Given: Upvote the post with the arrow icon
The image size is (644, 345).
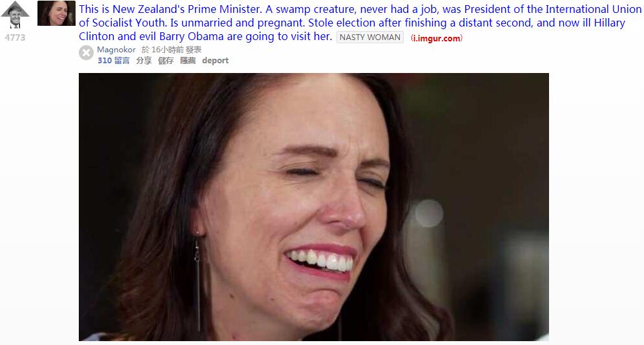Looking at the screenshot, I should 15,15.
